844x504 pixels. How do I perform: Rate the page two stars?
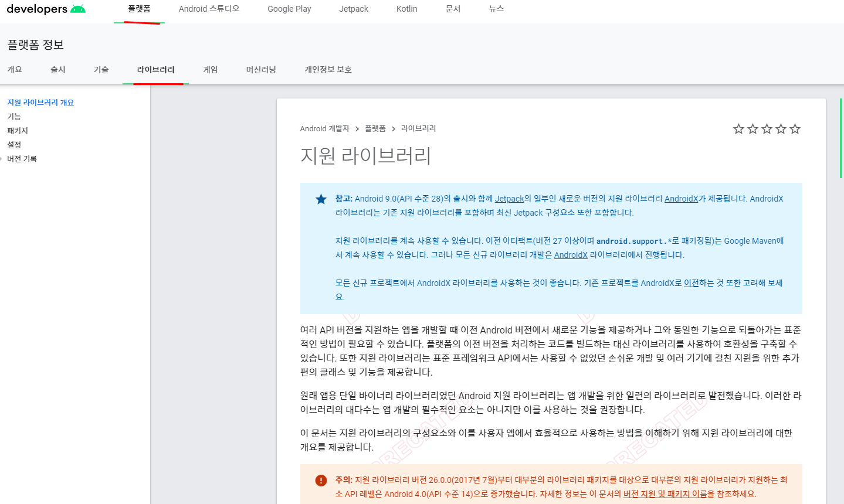coord(753,129)
